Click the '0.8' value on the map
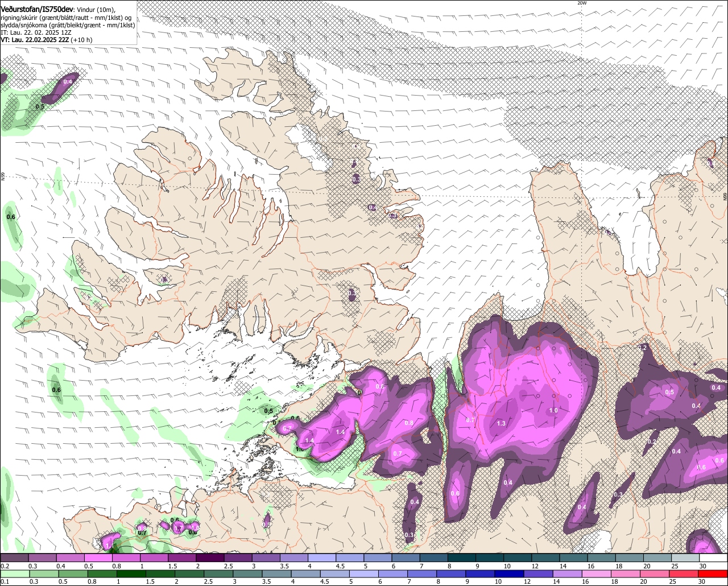The width and height of the screenshot is (728, 586). point(408,423)
